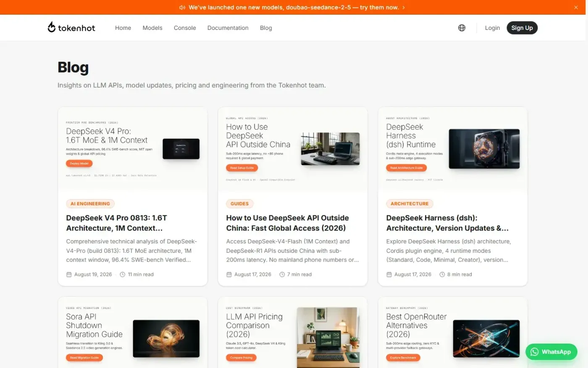Click Explore Benchmark button
This screenshot has width=588, height=368.
click(x=403, y=357)
